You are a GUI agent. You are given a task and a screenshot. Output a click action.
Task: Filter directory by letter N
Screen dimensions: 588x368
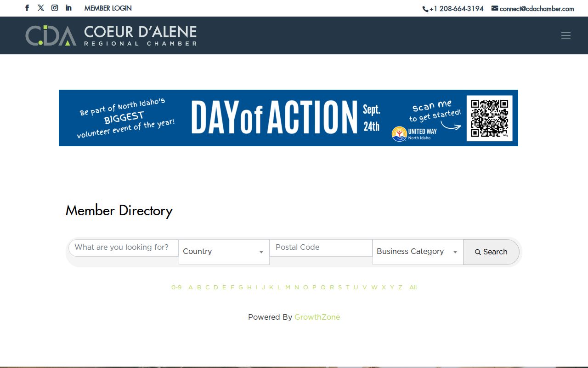coord(297,287)
